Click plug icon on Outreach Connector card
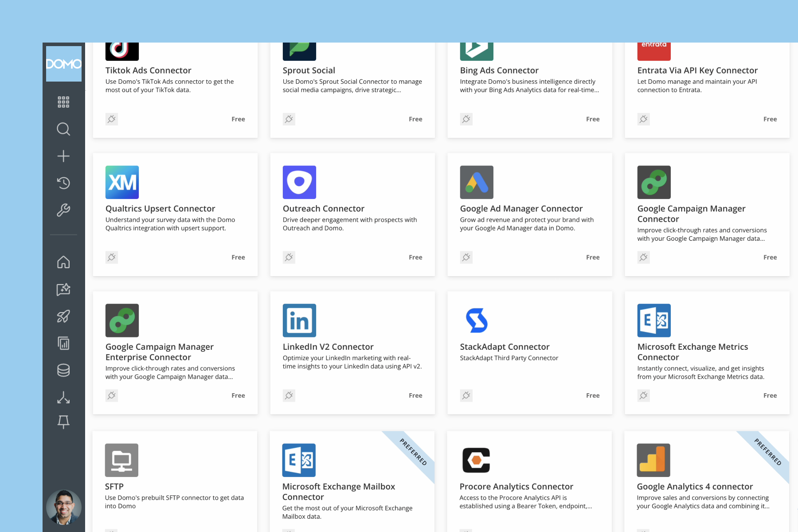The height and width of the screenshot is (532, 798). (x=289, y=257)
